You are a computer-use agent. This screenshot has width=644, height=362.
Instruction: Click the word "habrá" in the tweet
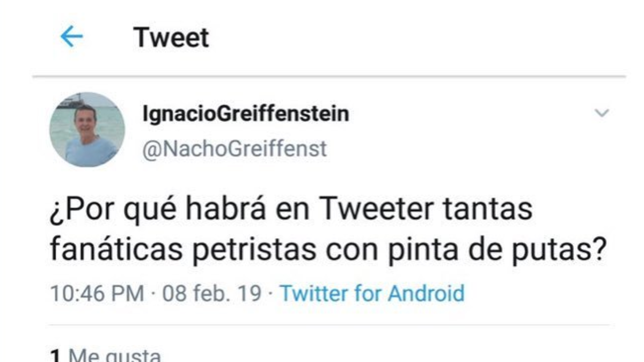tap(234, 209)
